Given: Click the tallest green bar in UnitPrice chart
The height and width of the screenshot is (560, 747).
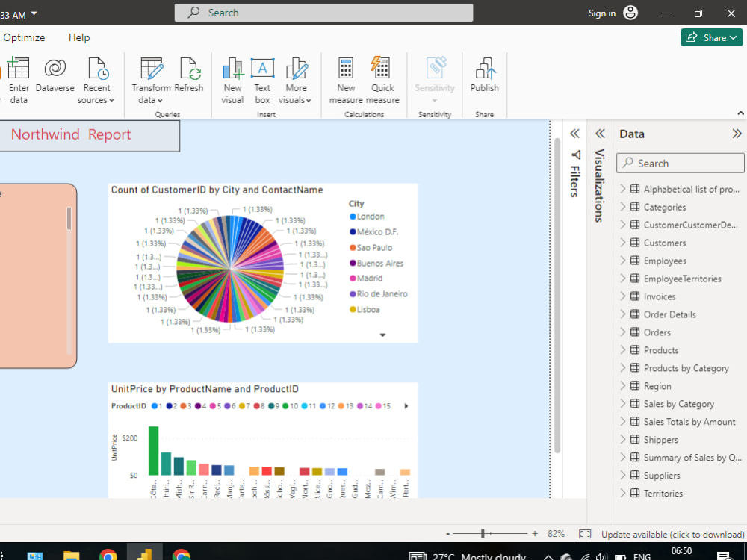Looking at the screenshot, I should point(153,451).
